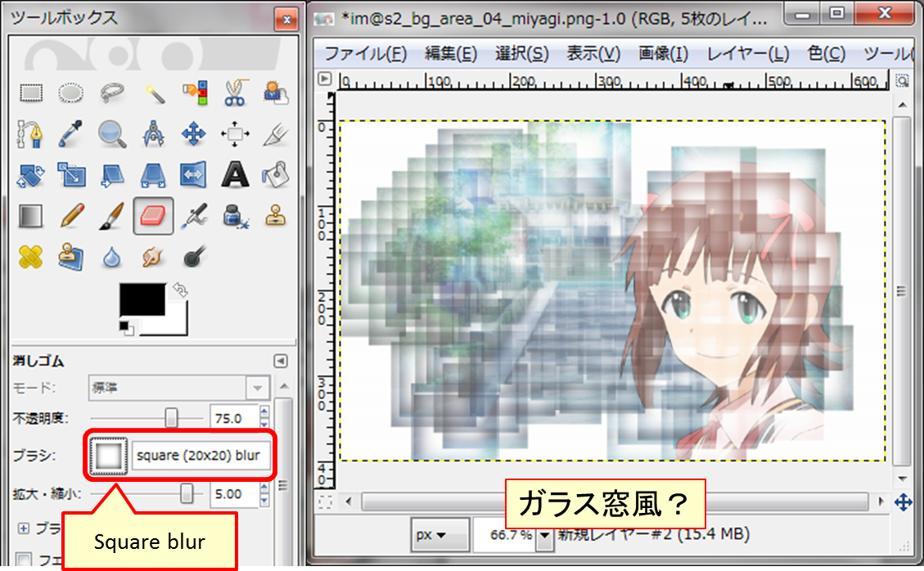This screenshot has height=571, width=924.
Task: Select the Smudge tool
Action: point(153,257)
